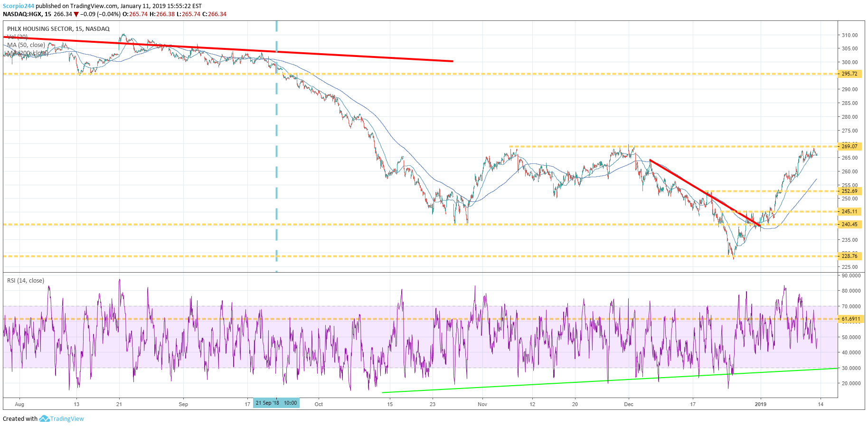Select the NASDAQ:HGX, 15 symbol text
Viewport: 868px width, 427px height.
coord(27,14)
